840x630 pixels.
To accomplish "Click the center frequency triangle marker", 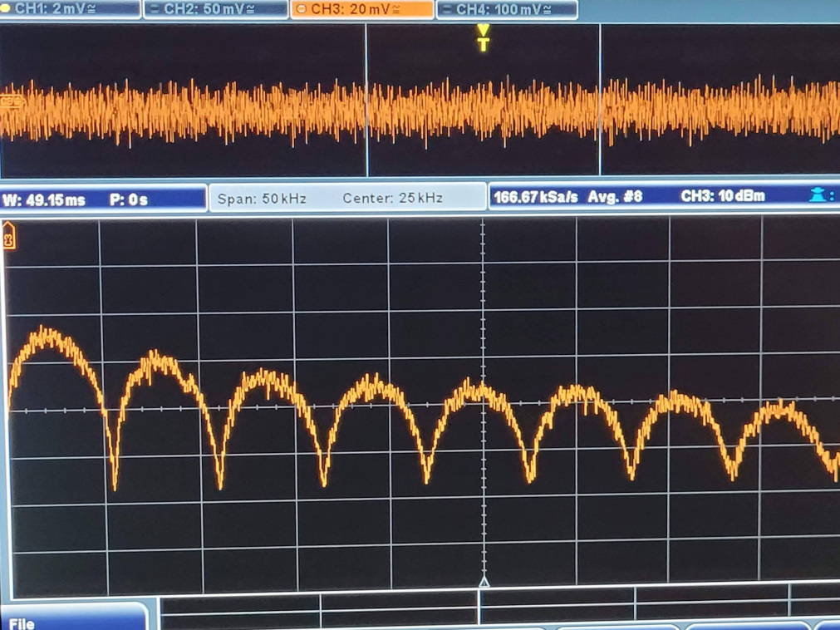I will [484, 581].
